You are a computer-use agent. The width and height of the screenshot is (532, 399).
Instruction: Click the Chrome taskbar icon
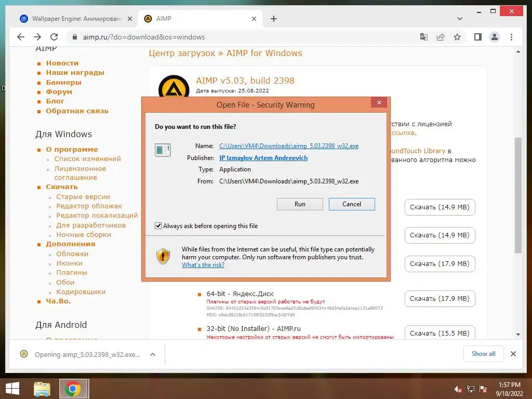[x=73, y=389]
